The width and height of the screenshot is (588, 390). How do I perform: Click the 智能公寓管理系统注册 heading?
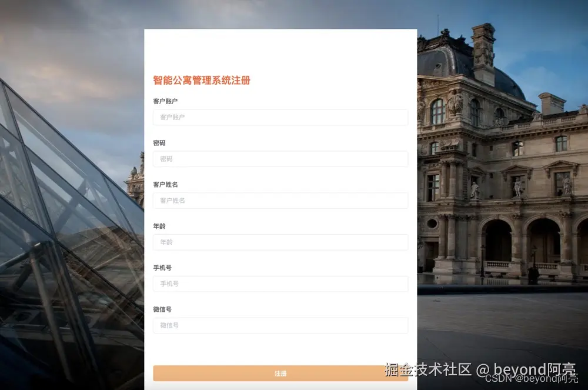click(x=201, y=80)
